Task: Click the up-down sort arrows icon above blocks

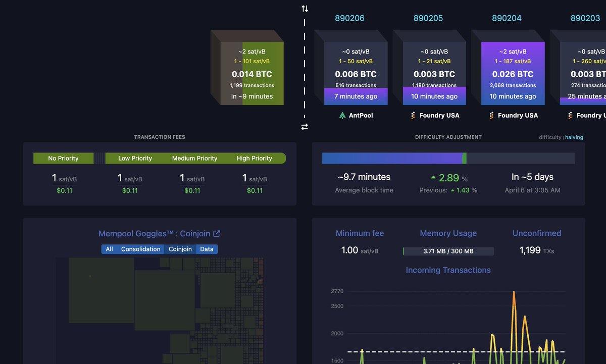Action: click(305, 9)
